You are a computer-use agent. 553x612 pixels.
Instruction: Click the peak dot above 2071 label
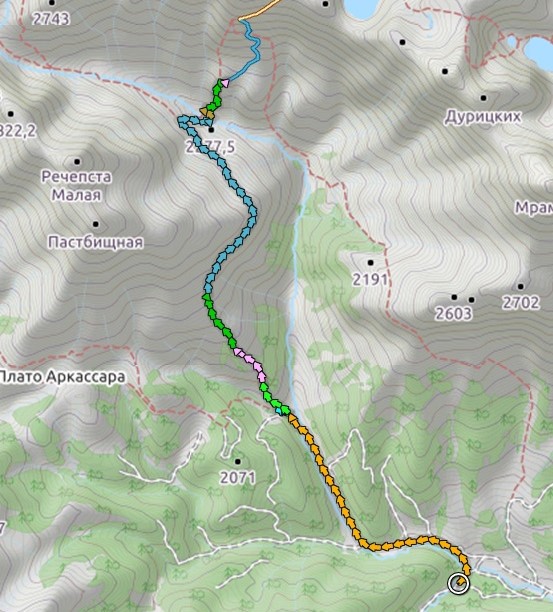click(x=237, y=462)
